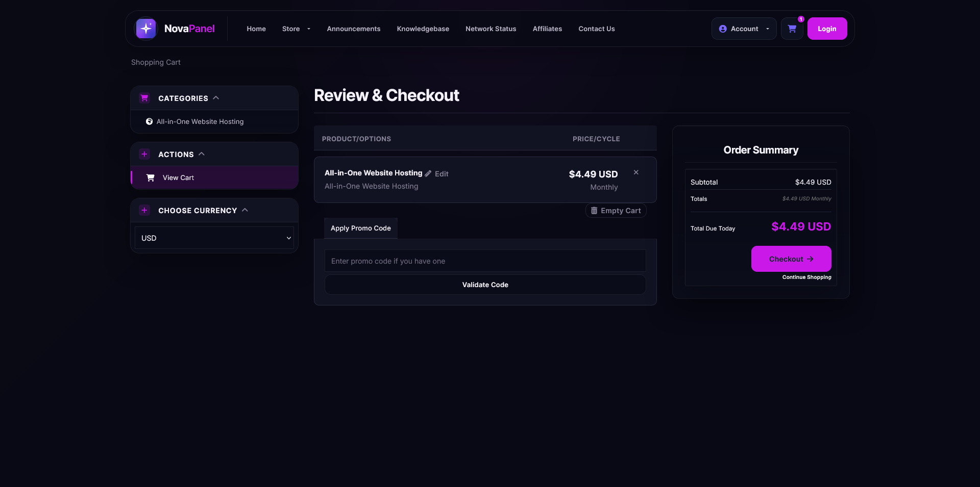Click the Checkout button
980x487 pixels.
pyautogui.click(x=791, y=259)
